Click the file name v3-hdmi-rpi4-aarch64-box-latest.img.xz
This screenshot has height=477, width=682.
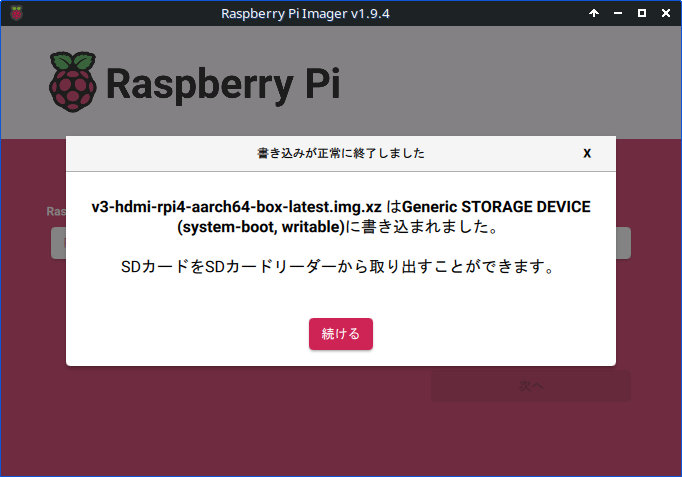[236, 207]
